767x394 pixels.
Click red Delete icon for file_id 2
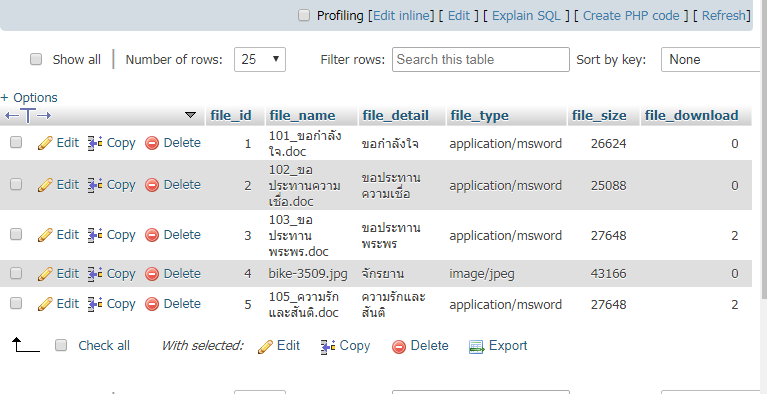(x=152, y=185)
